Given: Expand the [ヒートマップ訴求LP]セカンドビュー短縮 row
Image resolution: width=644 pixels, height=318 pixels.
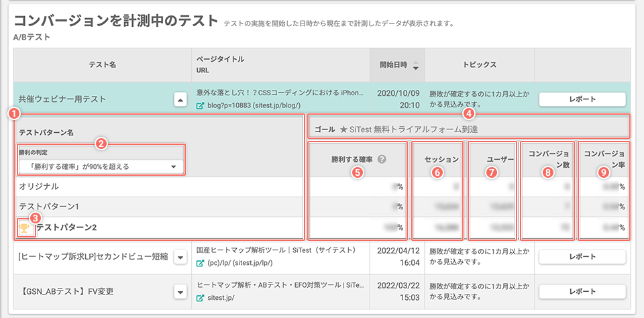Looking at the screenshot, I should click(180, 257).
